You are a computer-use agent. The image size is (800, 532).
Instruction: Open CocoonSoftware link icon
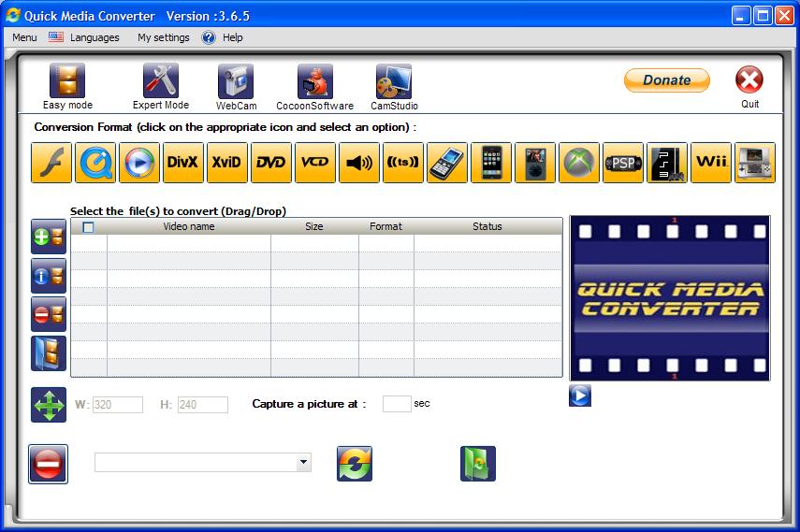click(x=315, y=81)
